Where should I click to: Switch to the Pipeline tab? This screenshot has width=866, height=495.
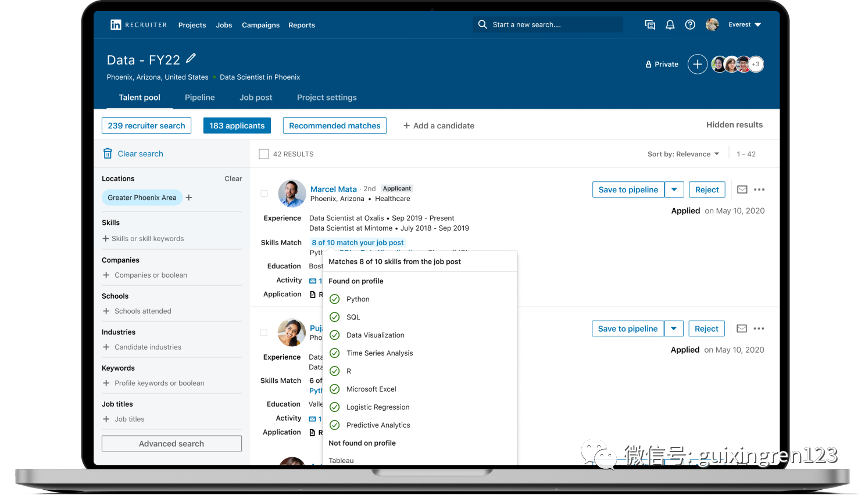click(199, 97)
